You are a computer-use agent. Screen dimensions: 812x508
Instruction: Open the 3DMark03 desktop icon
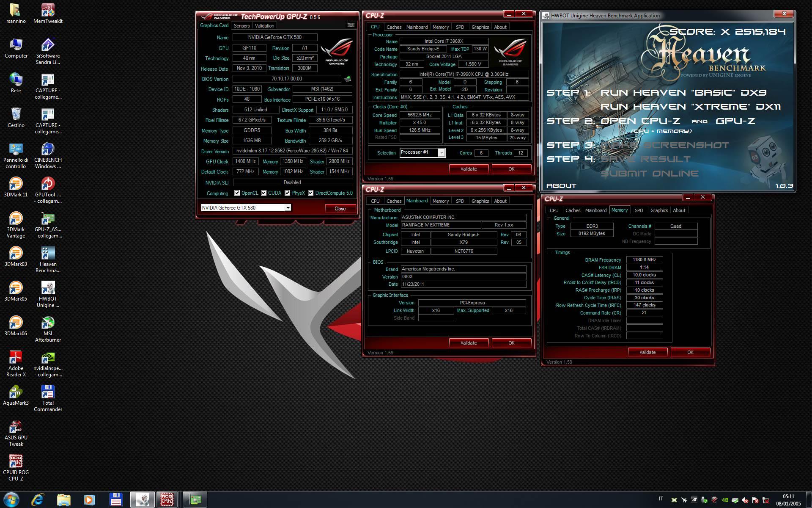(16, 256)
